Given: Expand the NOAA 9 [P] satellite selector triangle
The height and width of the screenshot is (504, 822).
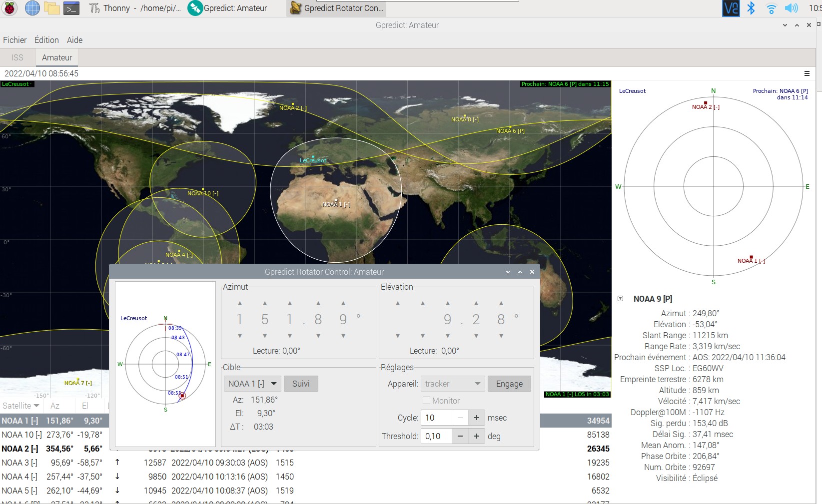Looking at the screenshot, I should click(x=621, y=299).
